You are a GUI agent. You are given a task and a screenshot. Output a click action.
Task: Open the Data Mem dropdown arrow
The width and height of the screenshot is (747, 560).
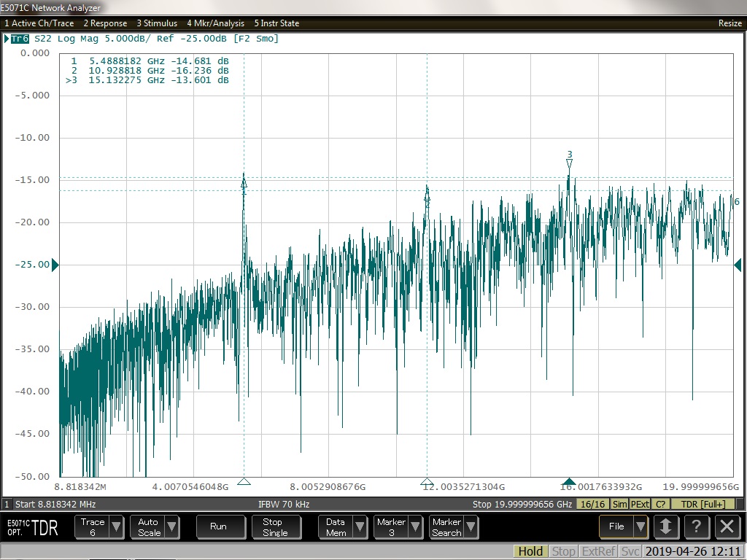(359, 526)
